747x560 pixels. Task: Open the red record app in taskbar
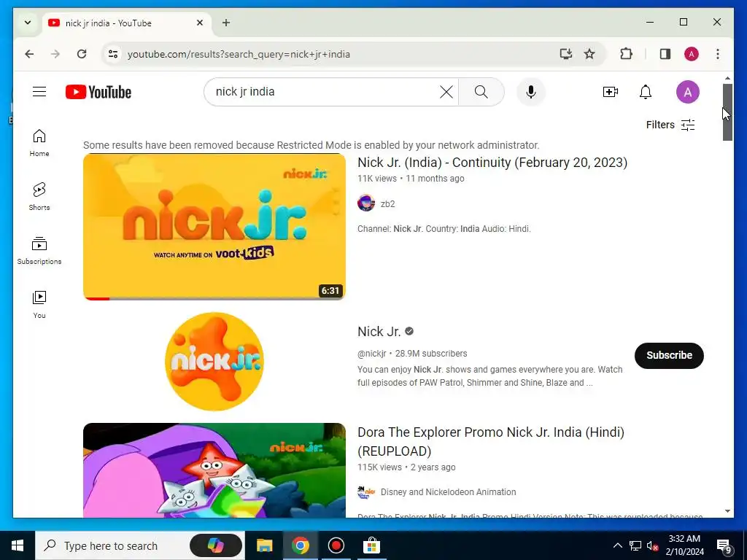coord(336,545)
